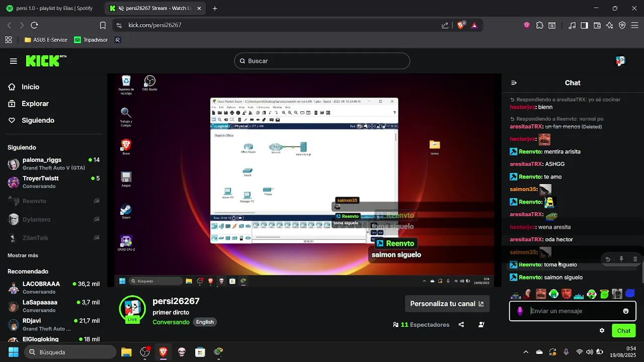The image size is (644, 362).
Task: Open RDjavi recommended channel
Action: 53,324
